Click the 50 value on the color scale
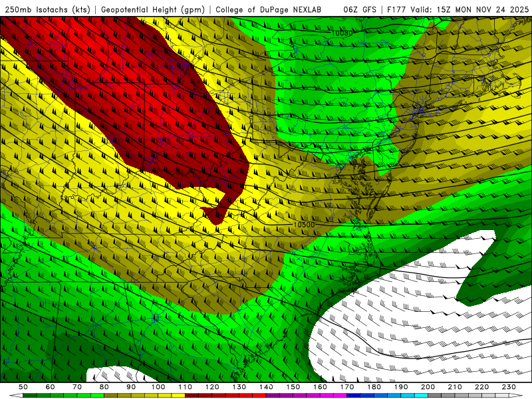 [x=23, y=386]
